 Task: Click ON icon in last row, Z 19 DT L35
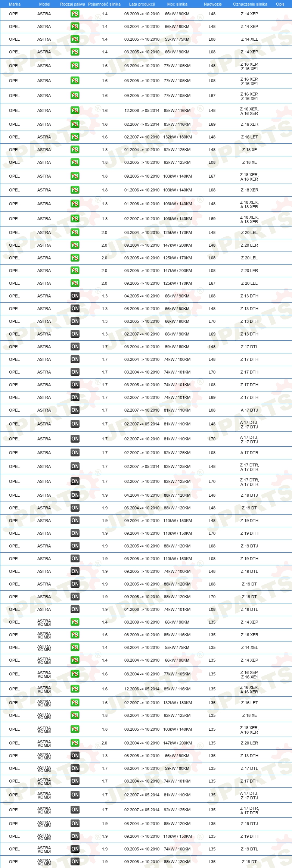click(75, 862)
